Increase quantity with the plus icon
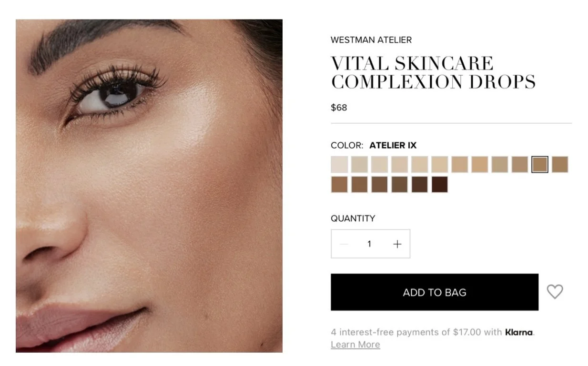This screenshot has width=588, height=366. click(x=397, y=244)
